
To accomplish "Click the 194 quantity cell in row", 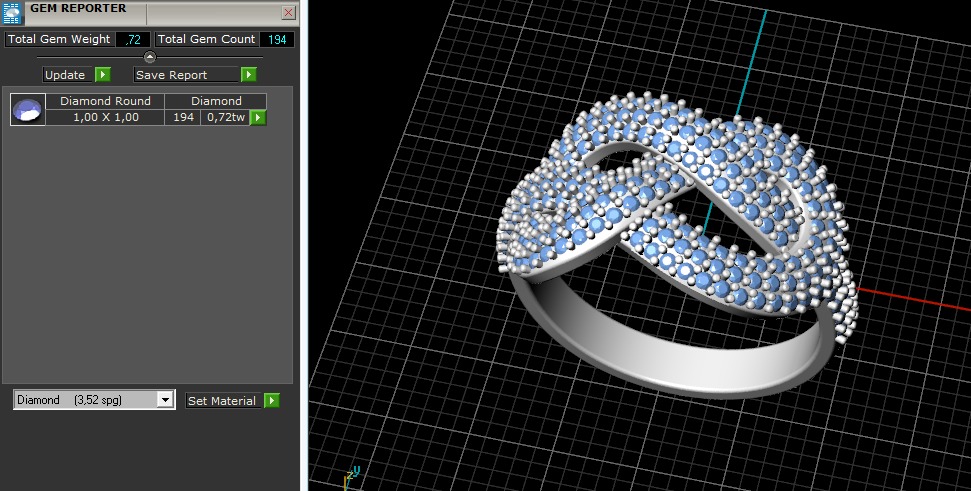I will pyautogui.click(x=183, y=118).
